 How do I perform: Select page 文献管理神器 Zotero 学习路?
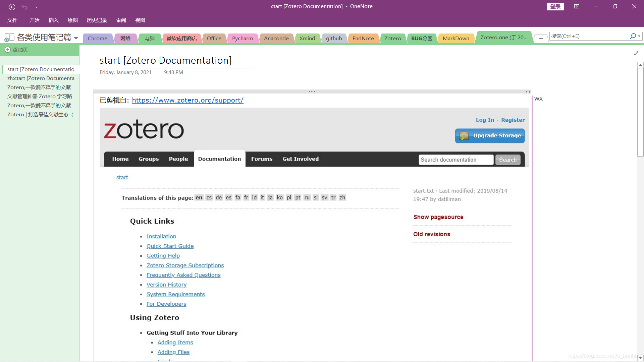pyautogui.click(x=41, y=96)
